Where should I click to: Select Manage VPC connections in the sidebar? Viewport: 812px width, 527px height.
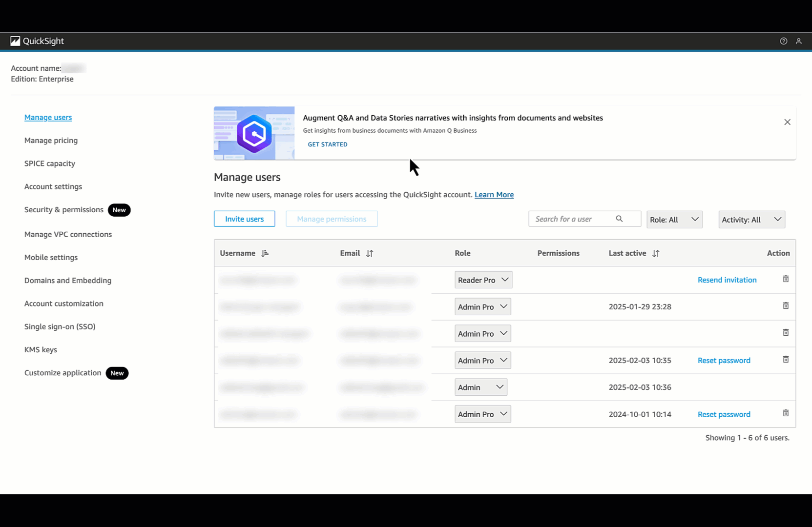tap(68, 234)
